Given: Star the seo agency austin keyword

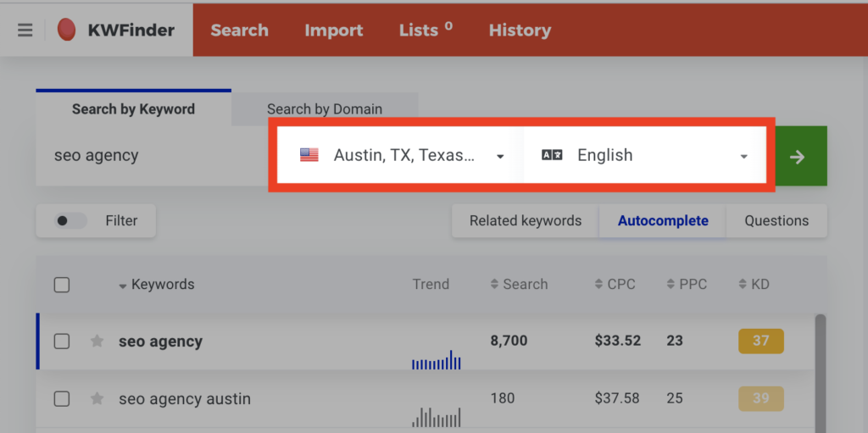Looking at the screenshot, I should pyautogui.click(x=97, y=398).
